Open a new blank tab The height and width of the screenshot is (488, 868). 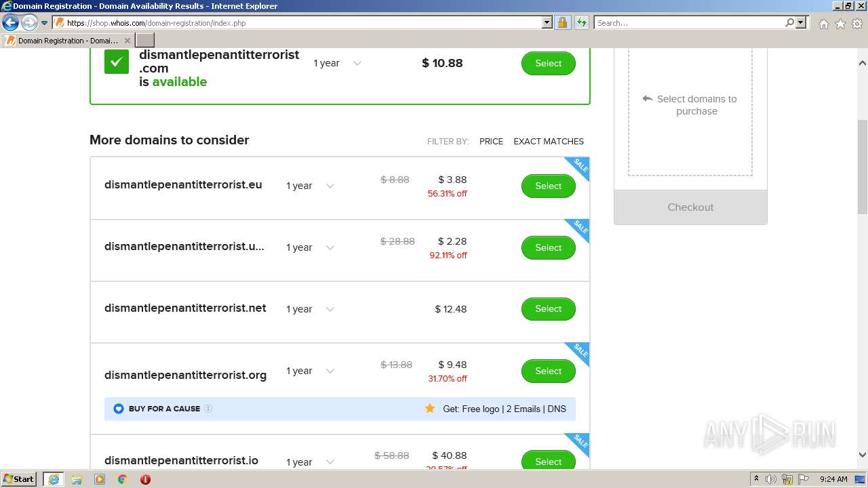pos(145,41)
